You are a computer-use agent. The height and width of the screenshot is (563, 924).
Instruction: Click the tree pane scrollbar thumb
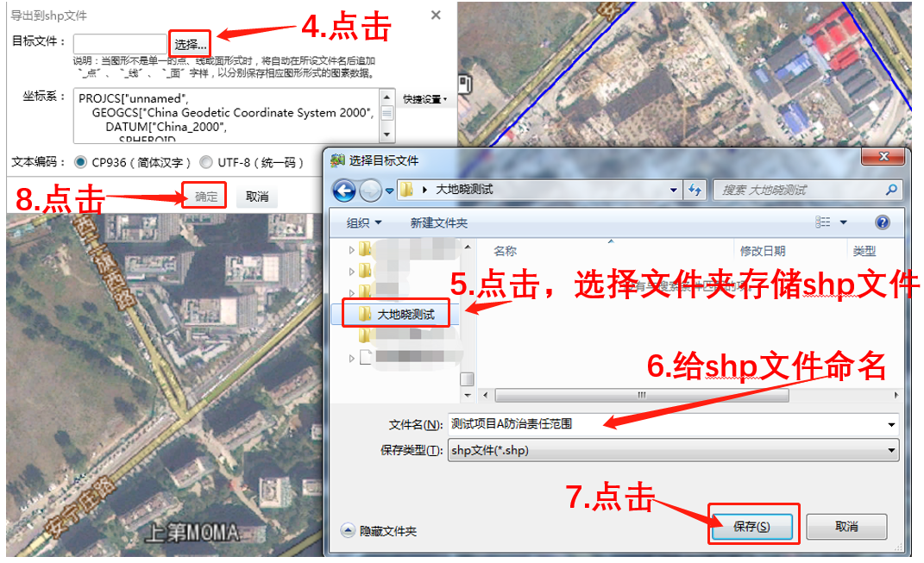coord(468,378)
